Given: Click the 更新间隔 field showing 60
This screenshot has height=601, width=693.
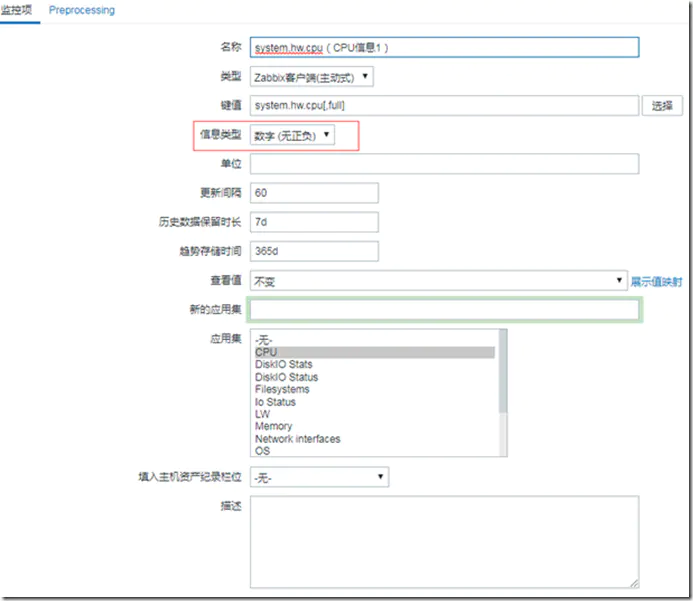Looking at the screenshot, I should click(314, 193).
